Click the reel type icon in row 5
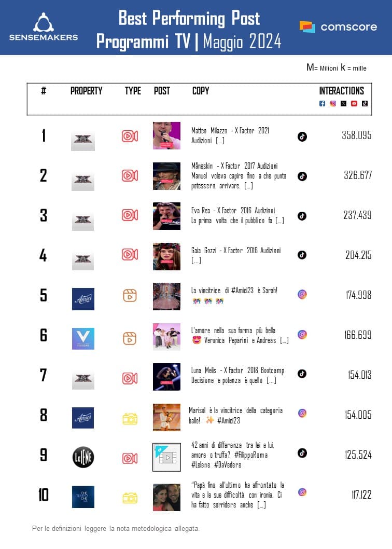392x549 pixels. pos(129,295)
